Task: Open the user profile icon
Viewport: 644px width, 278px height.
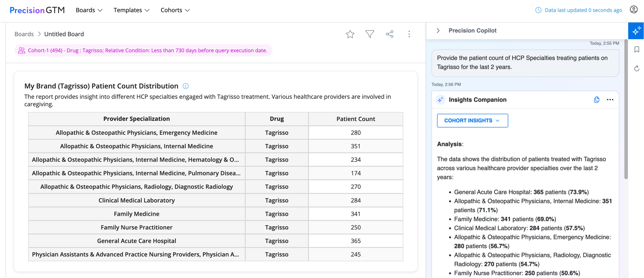Action: (634, 10)
